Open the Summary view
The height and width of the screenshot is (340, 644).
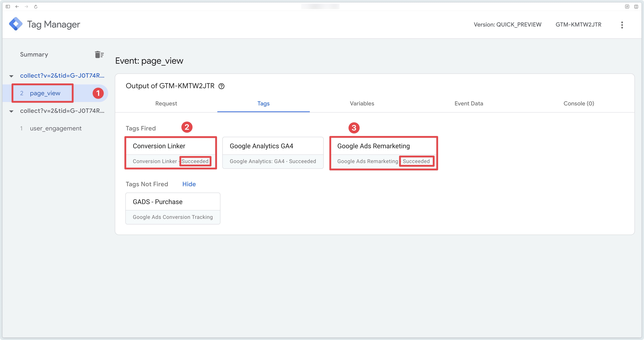tap(34, 54)
